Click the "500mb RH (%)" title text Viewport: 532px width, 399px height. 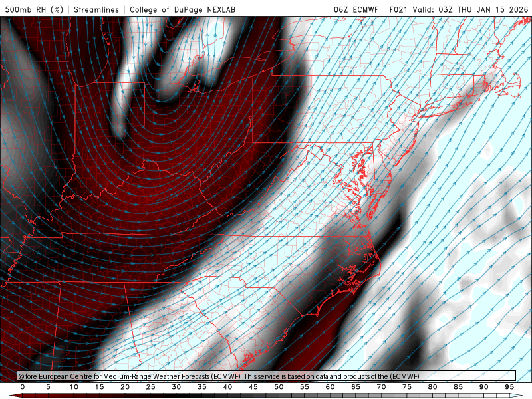coord(34,9)
